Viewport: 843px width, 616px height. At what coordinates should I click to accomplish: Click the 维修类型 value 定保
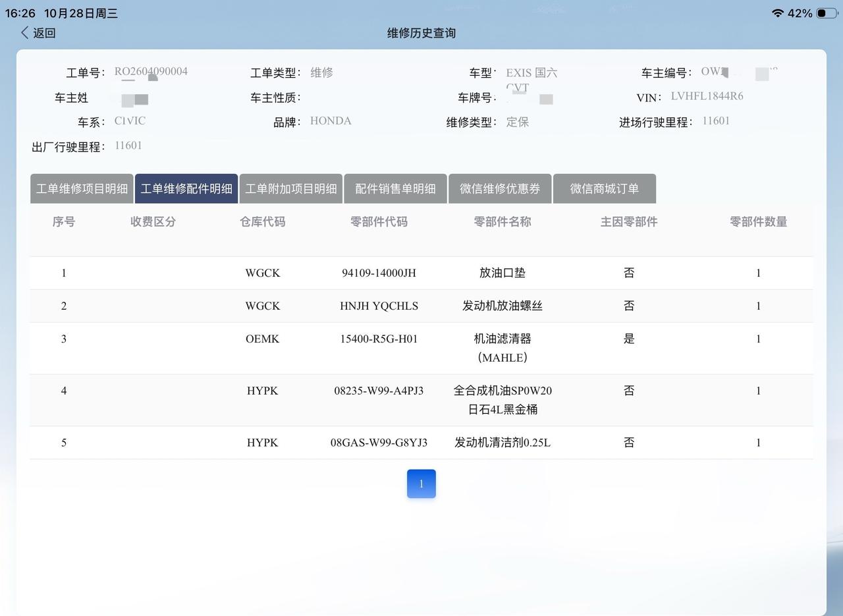click(x=518, y=122)
